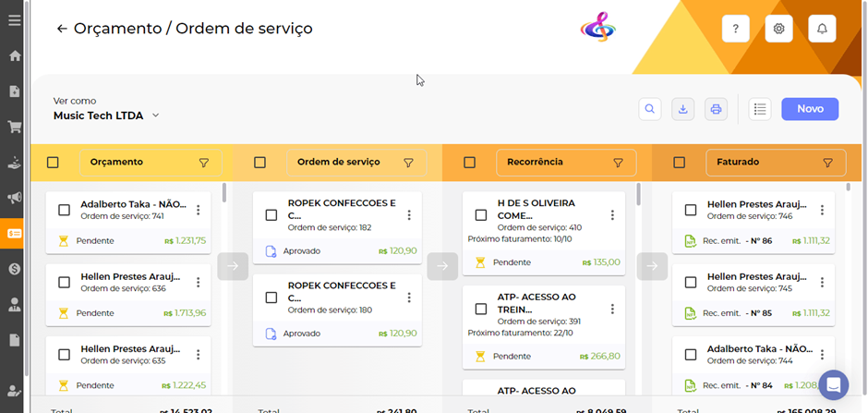The image size is (868, 413).
Task: Tick checkbox for ROPEK order 182 card
Action: point(271,215)
